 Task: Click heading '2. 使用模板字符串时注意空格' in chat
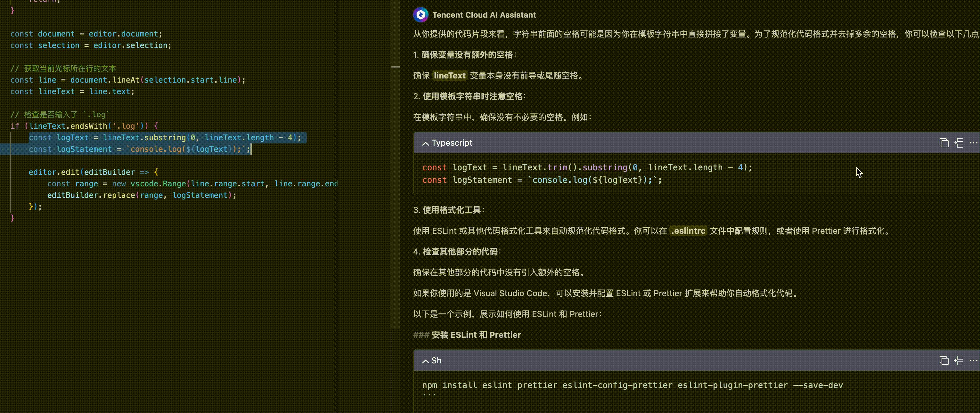point(470,96)
